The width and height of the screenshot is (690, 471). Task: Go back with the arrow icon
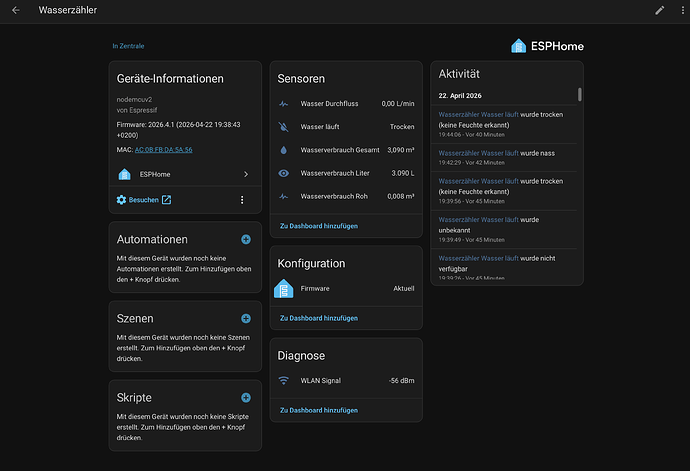[16, 10]
